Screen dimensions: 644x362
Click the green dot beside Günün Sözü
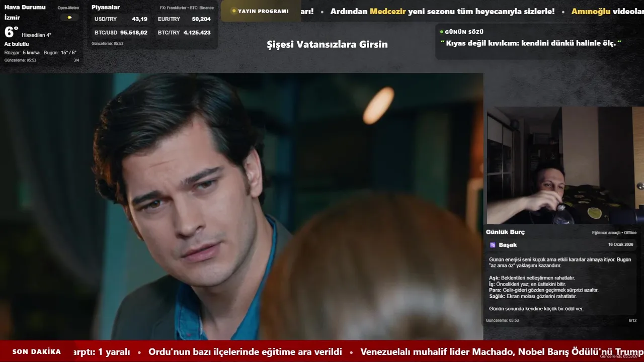point(441,32)
